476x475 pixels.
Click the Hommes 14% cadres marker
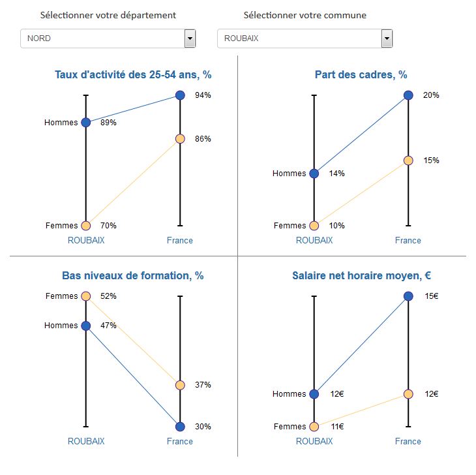click(314, 174)
